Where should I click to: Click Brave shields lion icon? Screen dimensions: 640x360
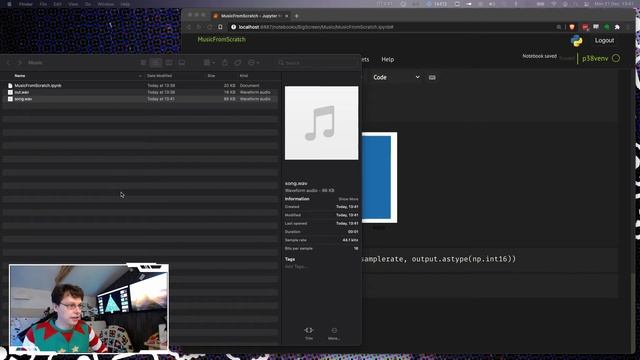572,27
